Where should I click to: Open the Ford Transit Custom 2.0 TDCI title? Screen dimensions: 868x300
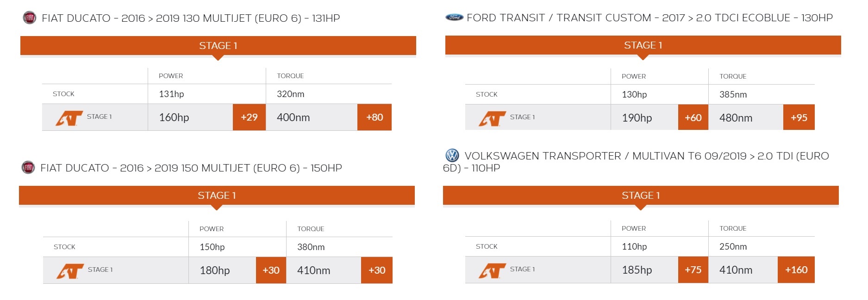coord(649,18)
